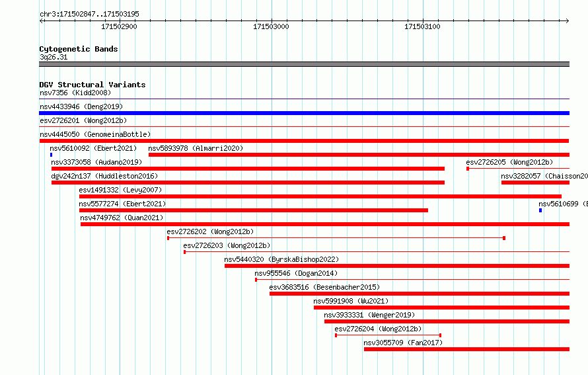Click the nsv5577274 (Ebert2021) label

tap(122, 204)
